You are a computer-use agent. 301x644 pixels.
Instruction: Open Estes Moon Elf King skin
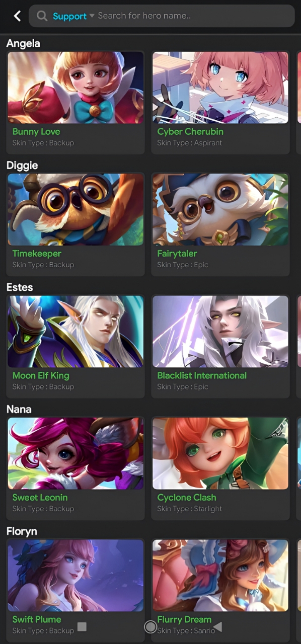click(x=76, y=332)
